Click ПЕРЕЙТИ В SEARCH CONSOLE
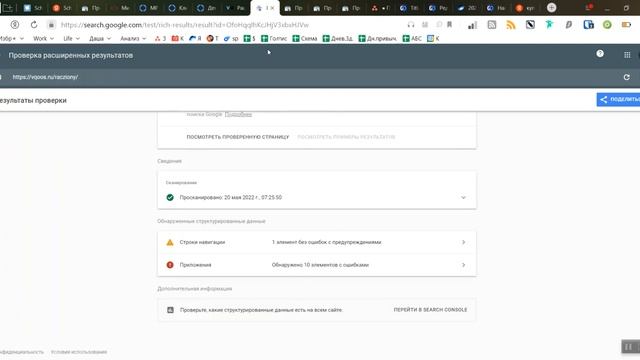640x360 pixels. 430,310
